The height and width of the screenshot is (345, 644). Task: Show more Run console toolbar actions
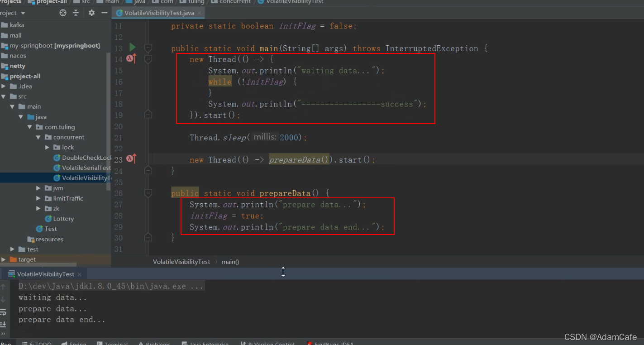pyautogui.click(x=3, y=334)
